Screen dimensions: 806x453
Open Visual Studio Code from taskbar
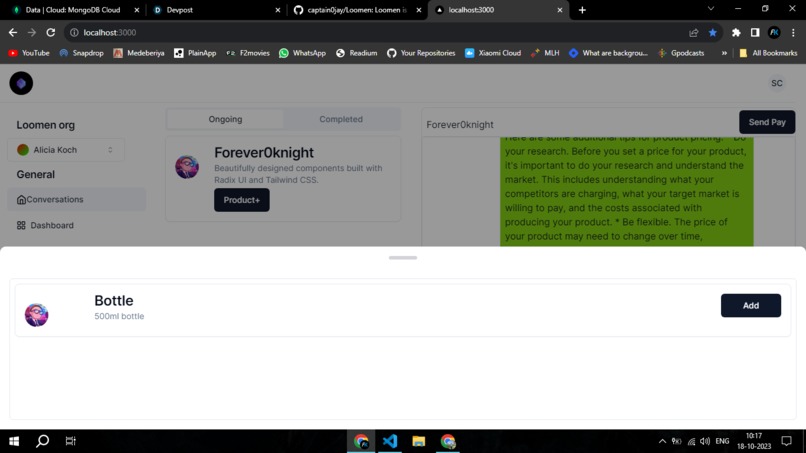click(390, 441)
